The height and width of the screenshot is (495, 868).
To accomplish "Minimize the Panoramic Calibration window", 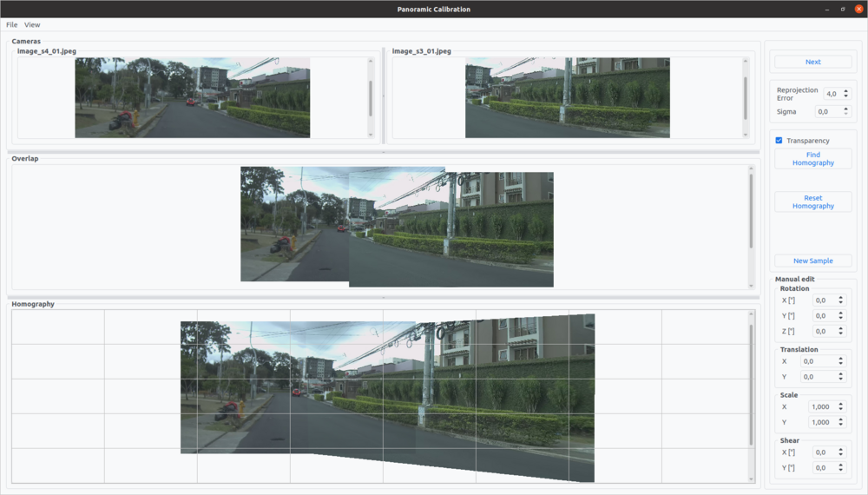I will (827, 9).
